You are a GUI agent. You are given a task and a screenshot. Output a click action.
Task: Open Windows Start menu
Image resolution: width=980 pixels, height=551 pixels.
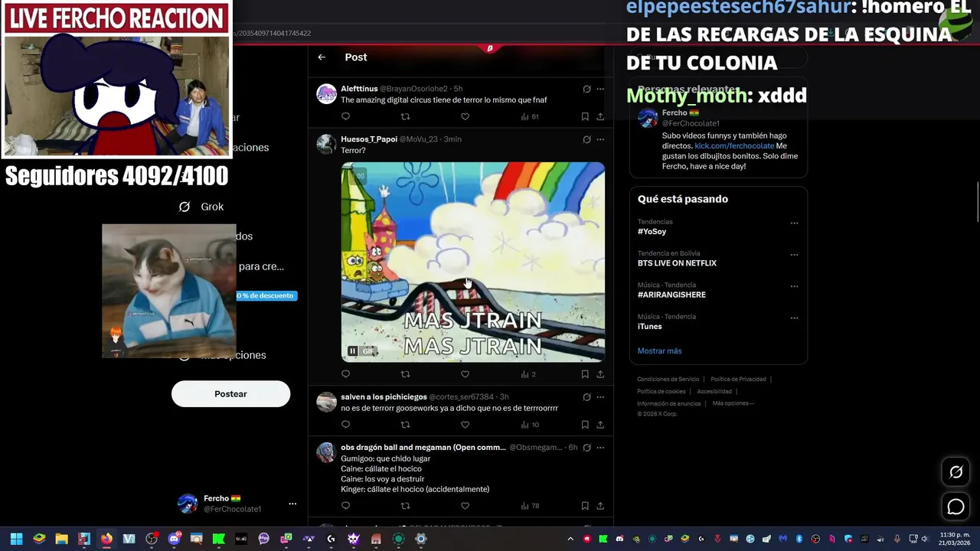click(16, 539)
